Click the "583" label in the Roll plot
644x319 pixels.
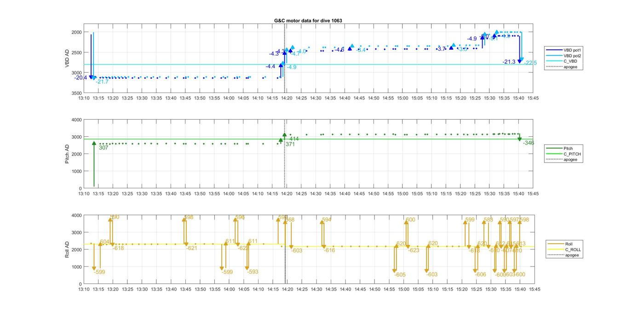[x=488, y=220]
